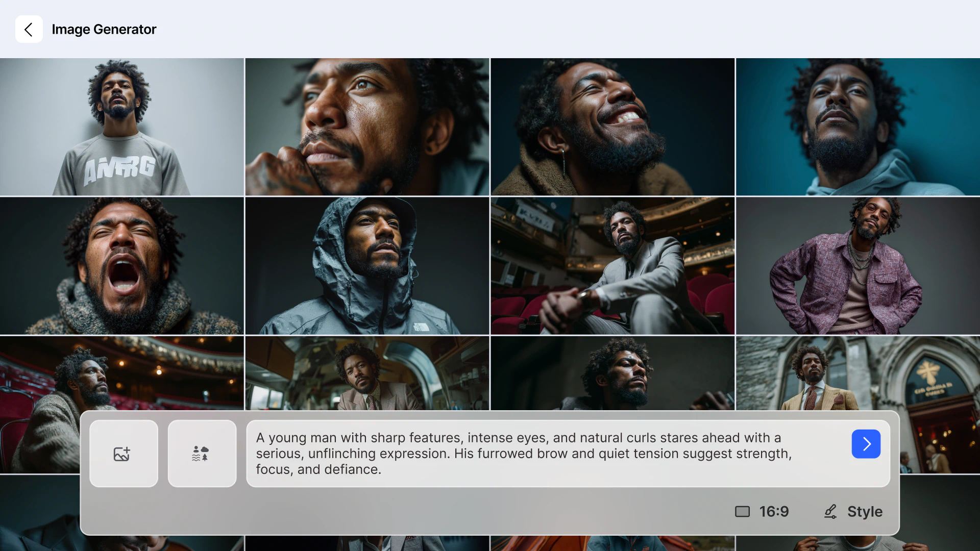Go back using the arrow button
980x551 pixels.
(29, 29)
